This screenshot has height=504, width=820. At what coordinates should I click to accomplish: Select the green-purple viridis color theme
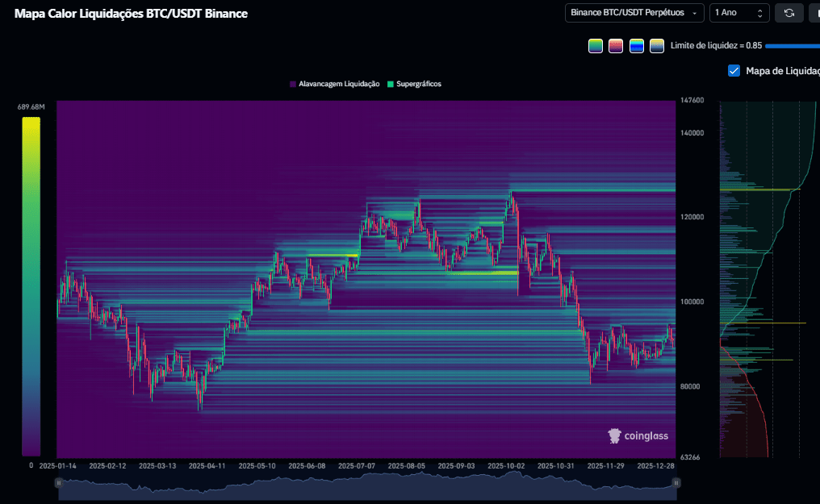pos(596,46)
